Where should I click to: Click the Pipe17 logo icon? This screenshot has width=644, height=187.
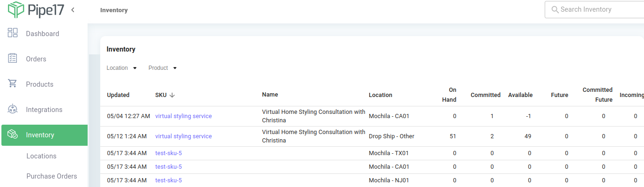click(15, 10)
